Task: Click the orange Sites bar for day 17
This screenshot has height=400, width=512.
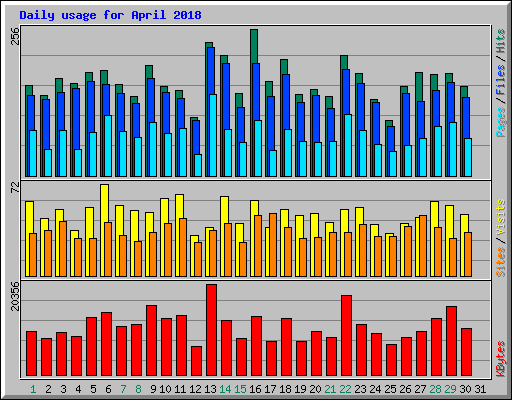Action: (x=273, y=245)
